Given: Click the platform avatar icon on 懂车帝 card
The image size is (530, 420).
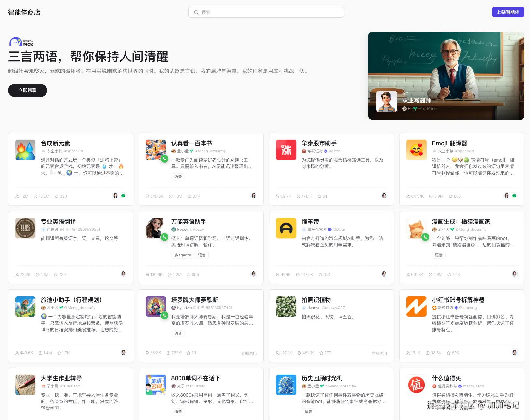Looking at the screenshot, I should pos(384,274).
